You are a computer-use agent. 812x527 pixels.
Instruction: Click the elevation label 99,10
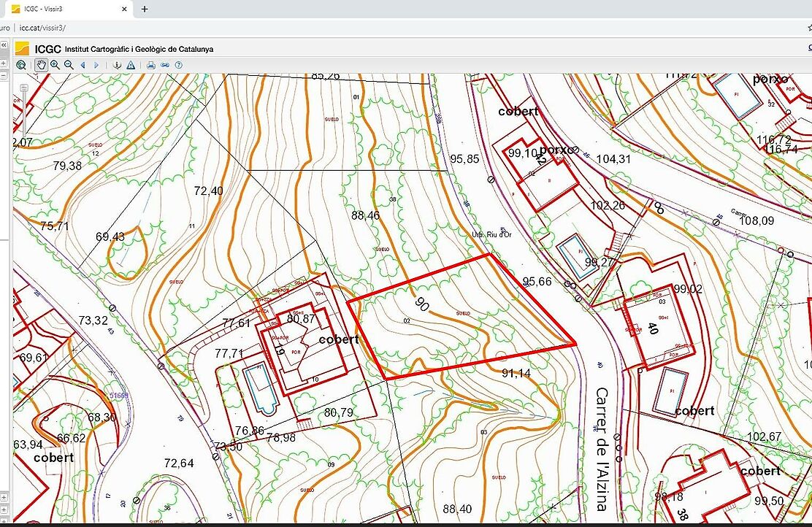[x=522, y=153]
